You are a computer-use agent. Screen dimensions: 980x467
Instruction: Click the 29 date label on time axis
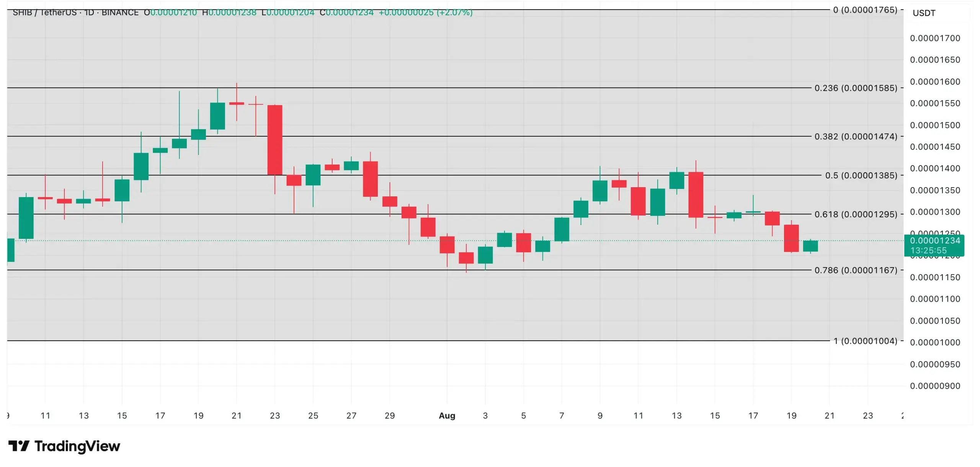(390, 416)
